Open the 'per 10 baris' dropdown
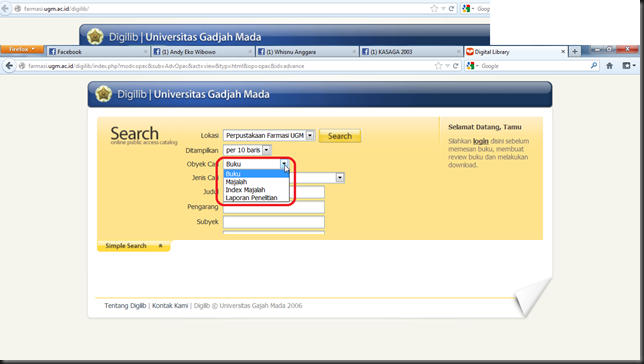Viewport: 644px width, 364px height. (x=247, y=150)
